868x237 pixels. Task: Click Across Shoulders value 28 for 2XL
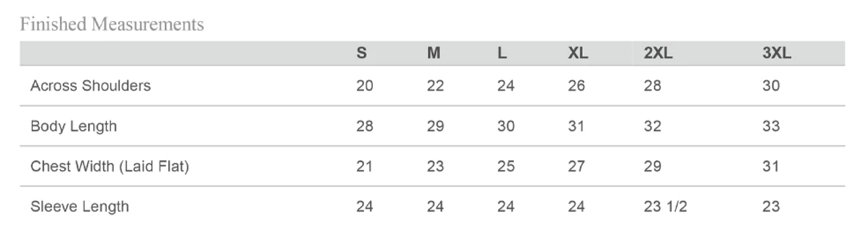(652, 85)
